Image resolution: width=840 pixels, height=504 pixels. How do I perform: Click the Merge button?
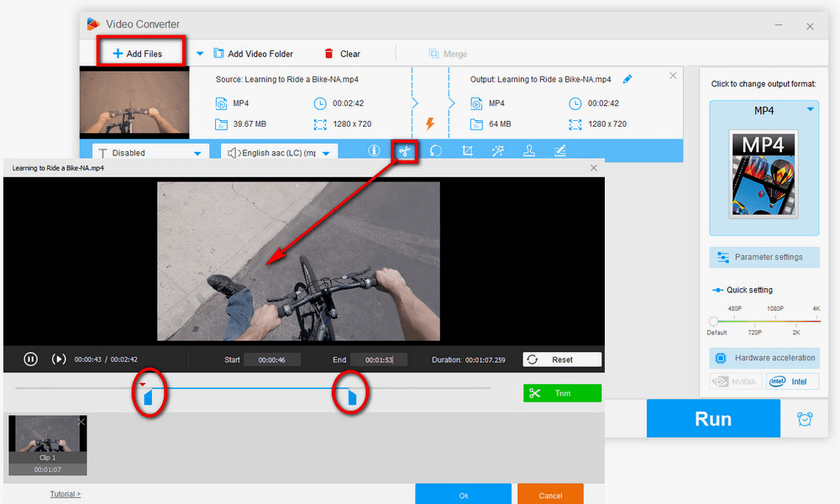point(448,54)
